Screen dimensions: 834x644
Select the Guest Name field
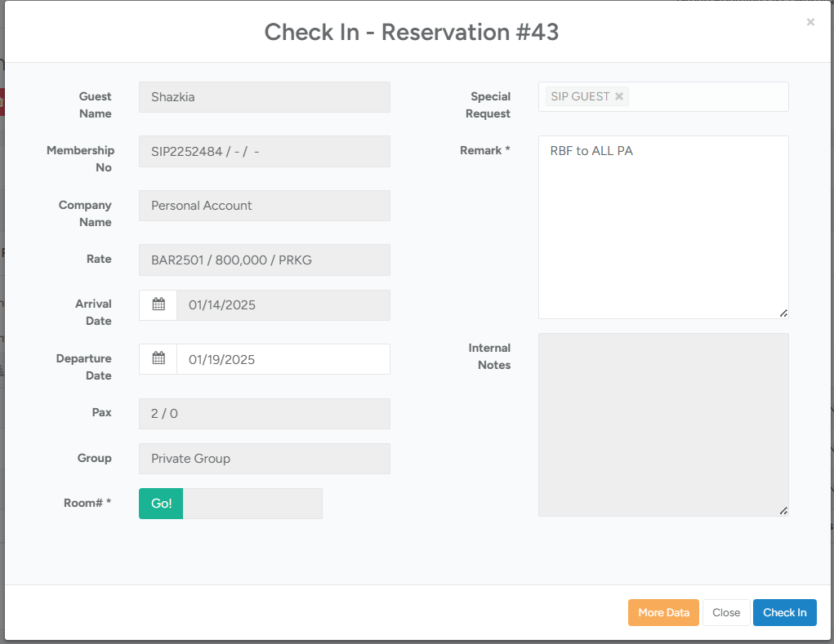264,97
